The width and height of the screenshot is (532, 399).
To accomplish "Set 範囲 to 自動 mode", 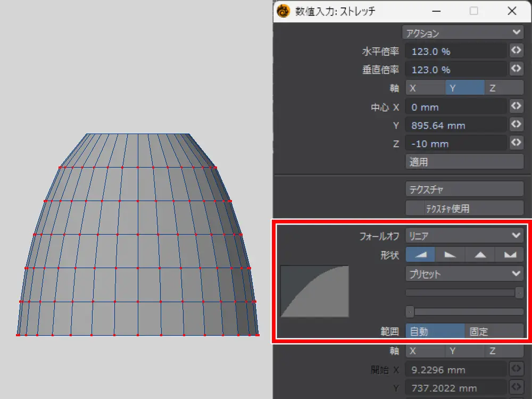I will (435, 331).
